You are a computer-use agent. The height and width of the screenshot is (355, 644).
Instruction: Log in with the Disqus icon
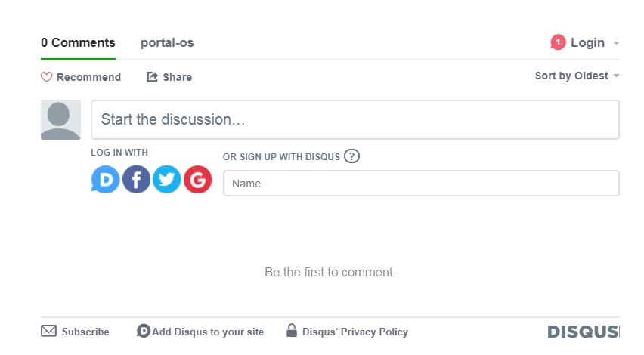click(x=105, y=179)
